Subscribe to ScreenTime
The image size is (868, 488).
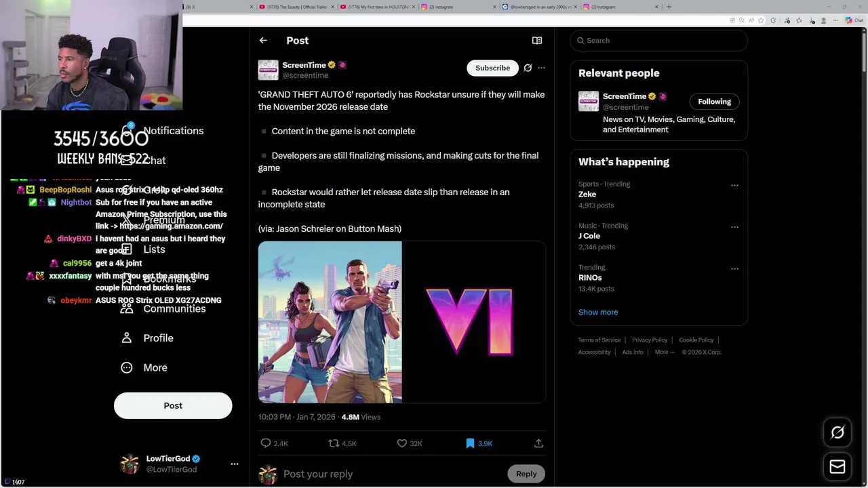[x=492, y=68]
